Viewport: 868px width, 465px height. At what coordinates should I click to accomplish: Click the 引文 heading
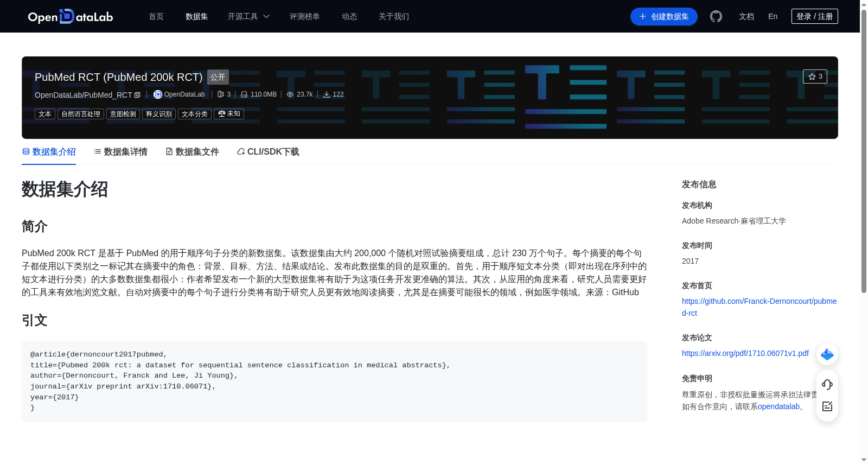tap(35, 320)
